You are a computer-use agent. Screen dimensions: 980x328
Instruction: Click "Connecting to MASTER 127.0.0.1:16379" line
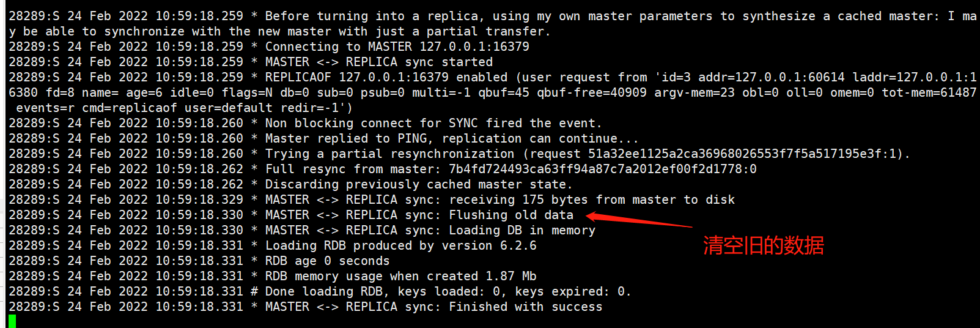[x=397, y=47]
